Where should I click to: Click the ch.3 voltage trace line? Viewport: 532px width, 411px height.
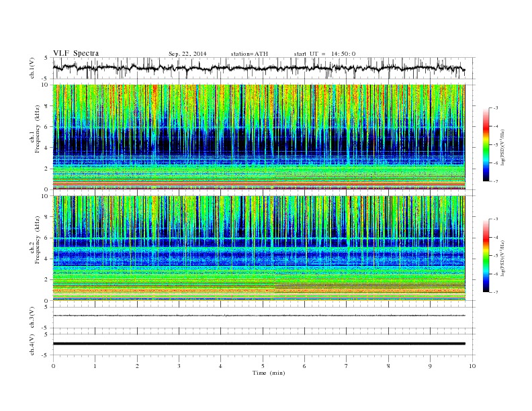259,316
